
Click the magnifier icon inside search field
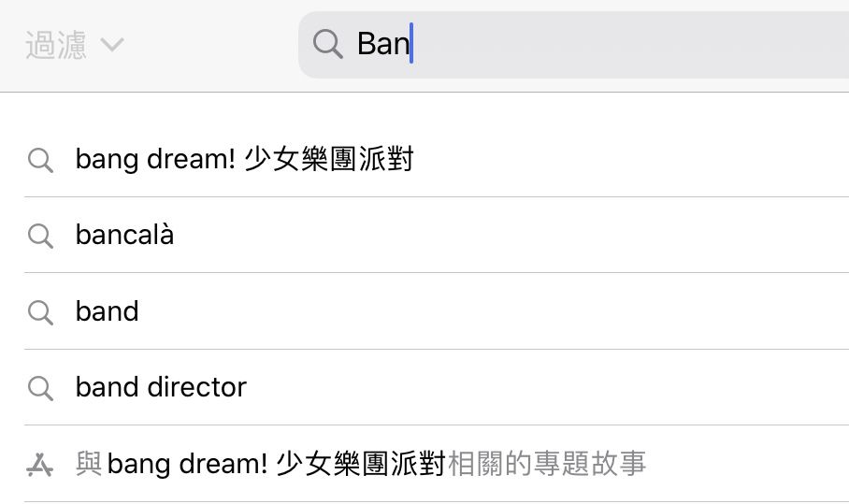[x=327, y=44]
